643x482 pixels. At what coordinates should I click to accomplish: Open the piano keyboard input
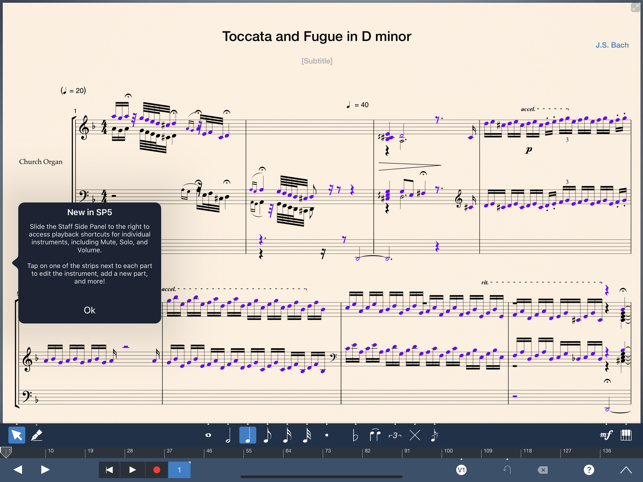(x=626, y=435)
